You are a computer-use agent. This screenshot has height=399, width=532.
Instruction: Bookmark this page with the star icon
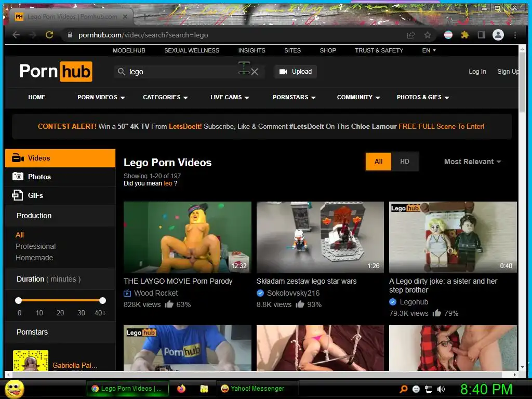pos(428,35)
